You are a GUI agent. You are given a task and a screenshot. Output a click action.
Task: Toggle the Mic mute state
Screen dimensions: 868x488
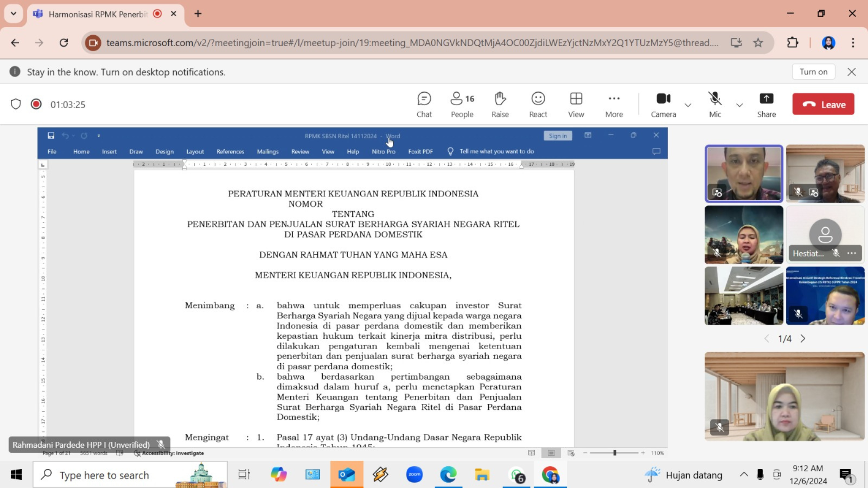[715, 105]
